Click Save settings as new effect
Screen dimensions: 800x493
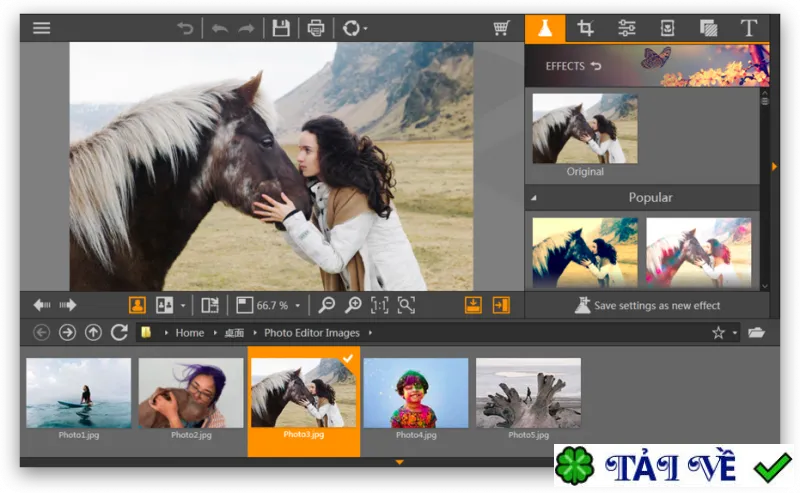[647, 305]
